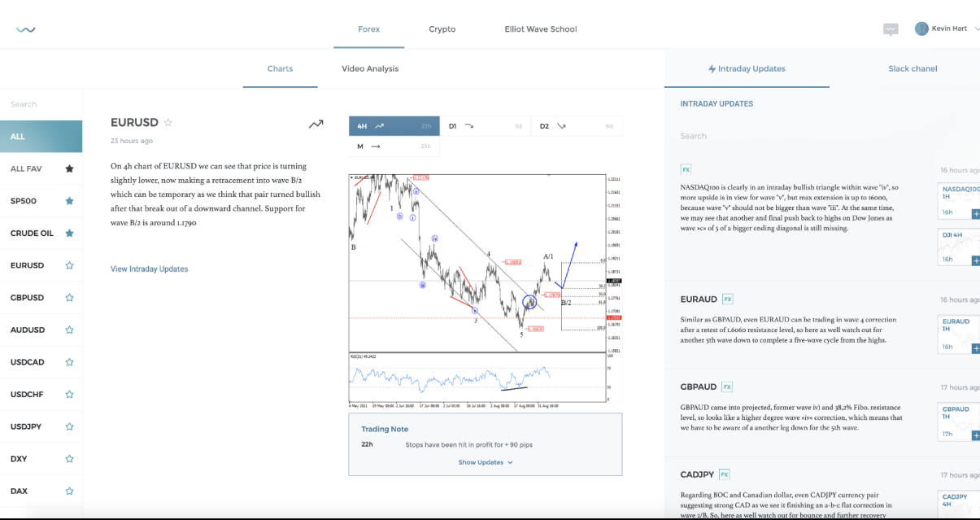Click the Trading Note heading

coord(385,429)
